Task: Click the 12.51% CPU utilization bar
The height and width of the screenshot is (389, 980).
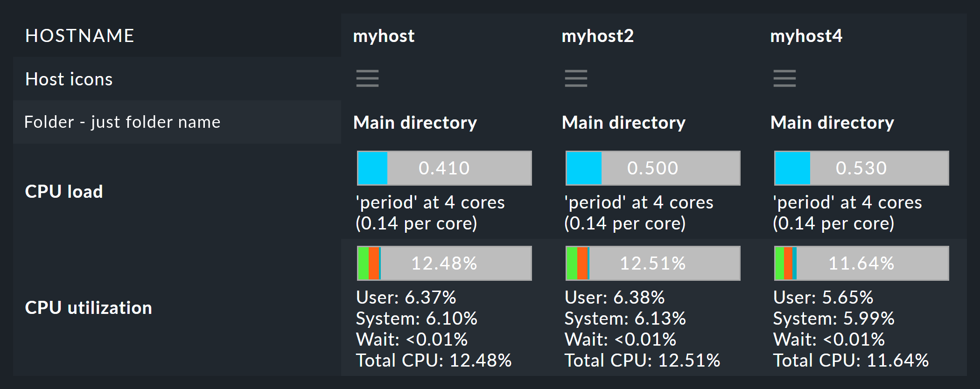Action: pos(653,263)
